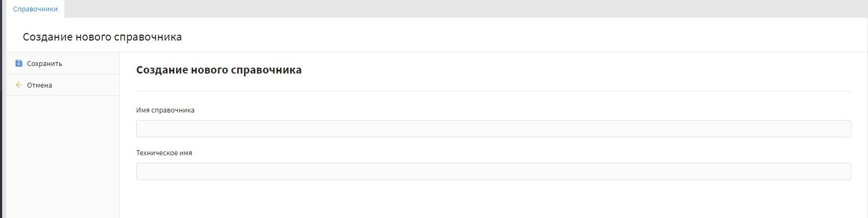This screenshot has width=868, height=218.
Task: Focus the Техническое имя text field
Action: coord(493,171)
